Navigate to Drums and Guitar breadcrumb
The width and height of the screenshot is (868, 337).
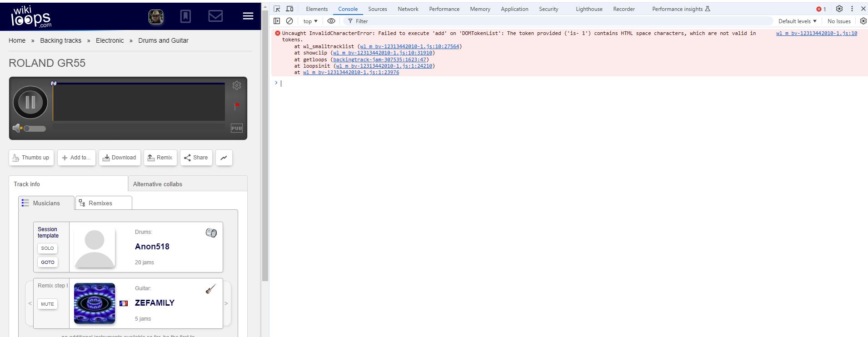point(163,40)
